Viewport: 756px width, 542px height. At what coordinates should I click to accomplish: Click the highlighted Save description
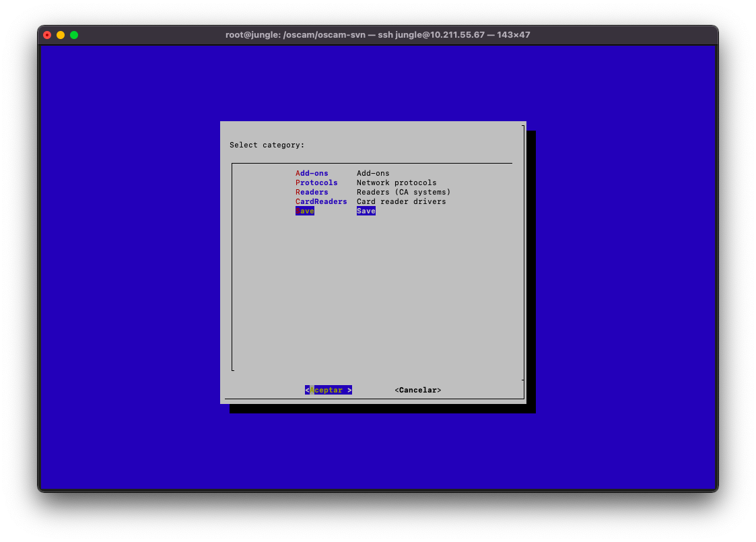click(366, 211)
